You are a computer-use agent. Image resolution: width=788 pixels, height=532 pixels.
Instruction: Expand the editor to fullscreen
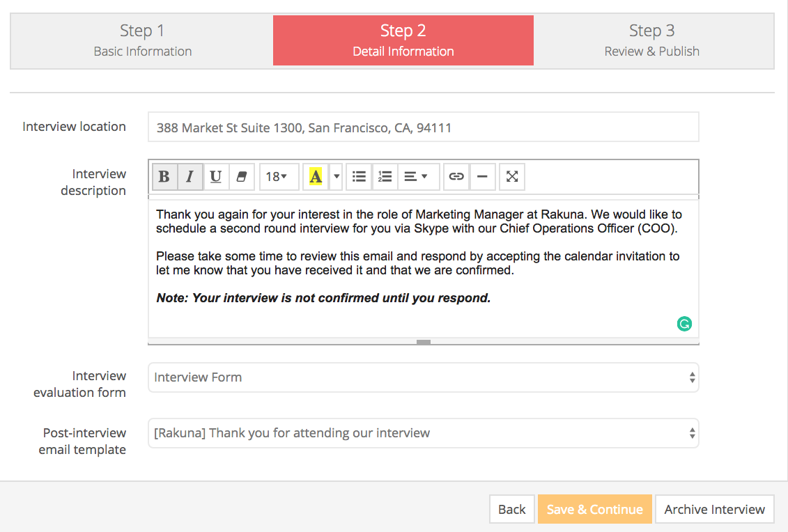[512, 177]
